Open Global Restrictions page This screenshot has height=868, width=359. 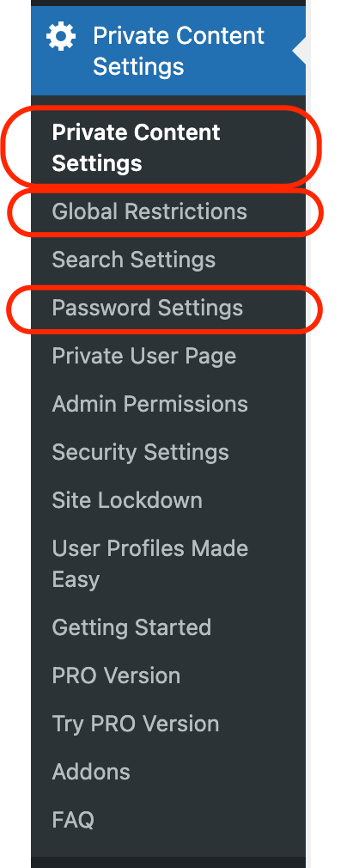click(x=149, y=211)
